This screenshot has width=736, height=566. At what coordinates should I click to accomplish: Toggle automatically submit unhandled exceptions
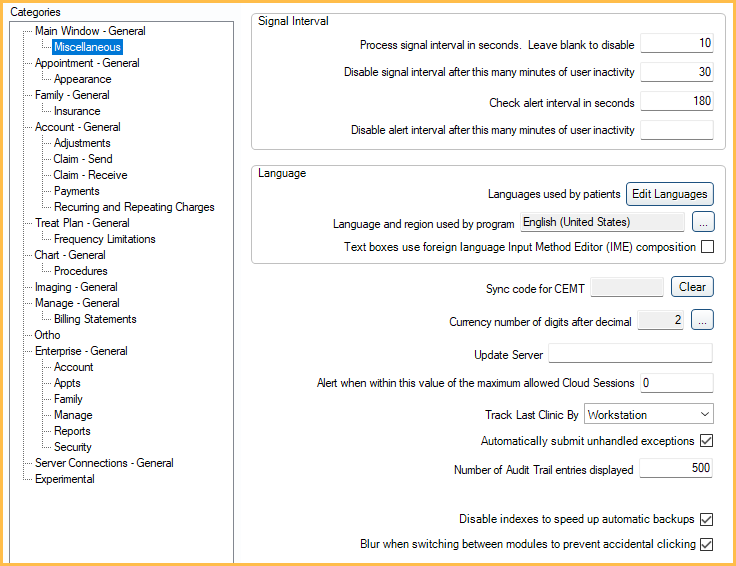click(x=706, y=441)
